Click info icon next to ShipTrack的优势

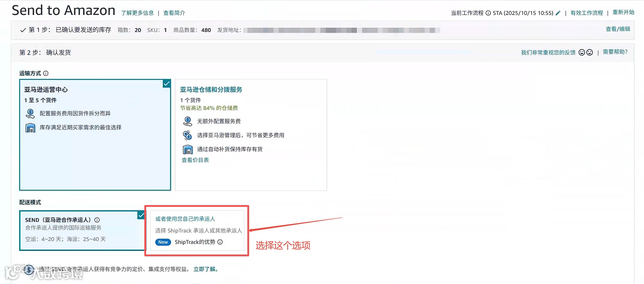click(220, 242)
